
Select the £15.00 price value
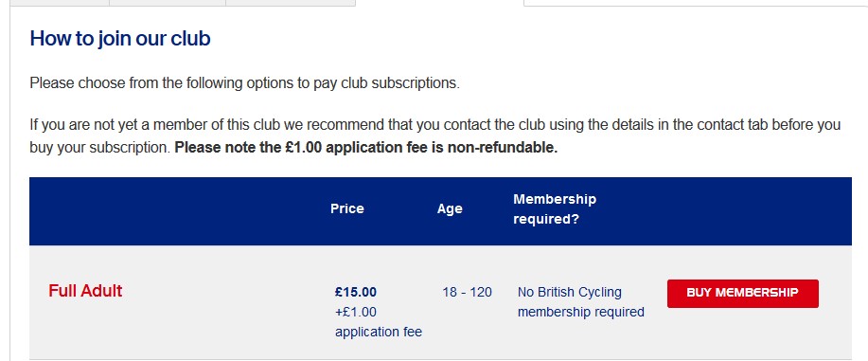click(355, 292)
